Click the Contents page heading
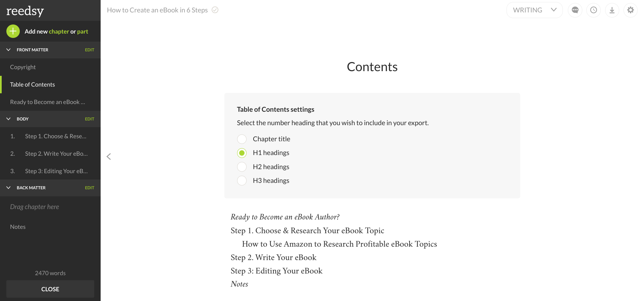Image resolution: width=644 pixels, height=301 pixels. (372, 67)
